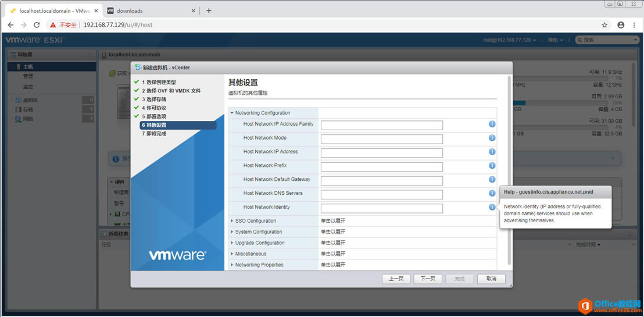
Task: Go to wizard step 2 选择 OVF 和 VMDK 文件
Action: [x=171, y=91]
